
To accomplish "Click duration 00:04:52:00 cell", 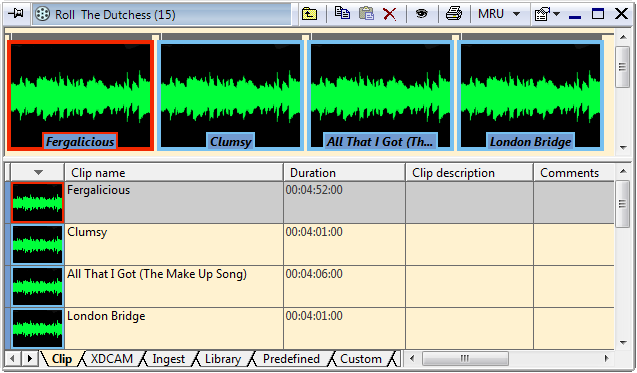I will coord(344,202).
